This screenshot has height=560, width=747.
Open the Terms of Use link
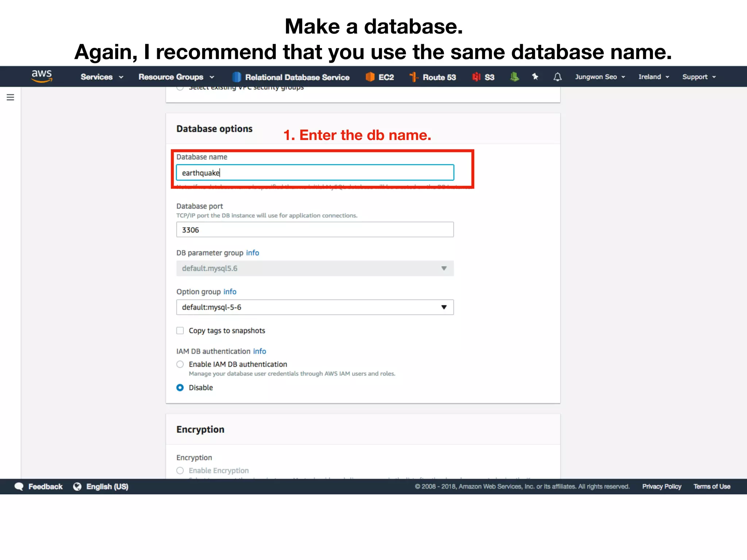click(x=712, y=486)
